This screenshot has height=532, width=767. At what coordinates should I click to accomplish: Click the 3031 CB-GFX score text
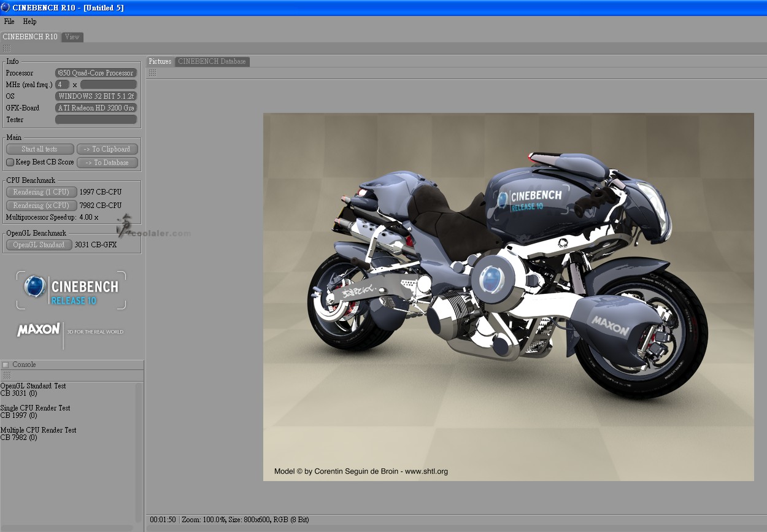pyautogui.click(x=96, y=245)
